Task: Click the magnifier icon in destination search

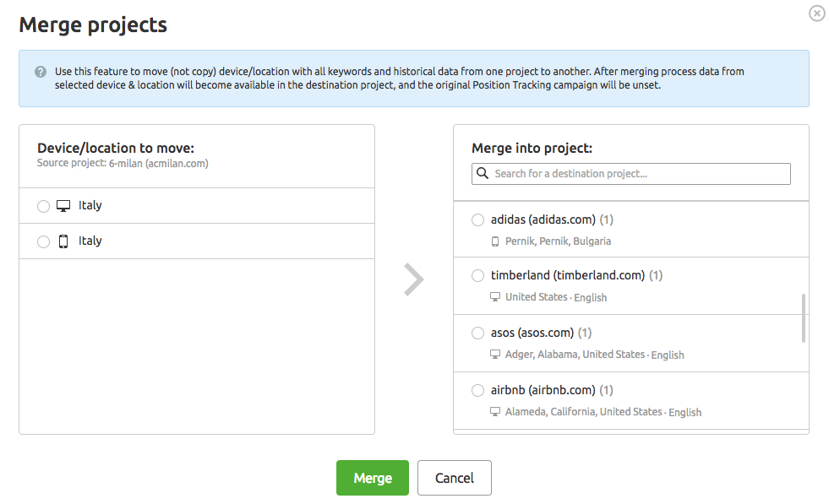Action: tap(483, 173)
